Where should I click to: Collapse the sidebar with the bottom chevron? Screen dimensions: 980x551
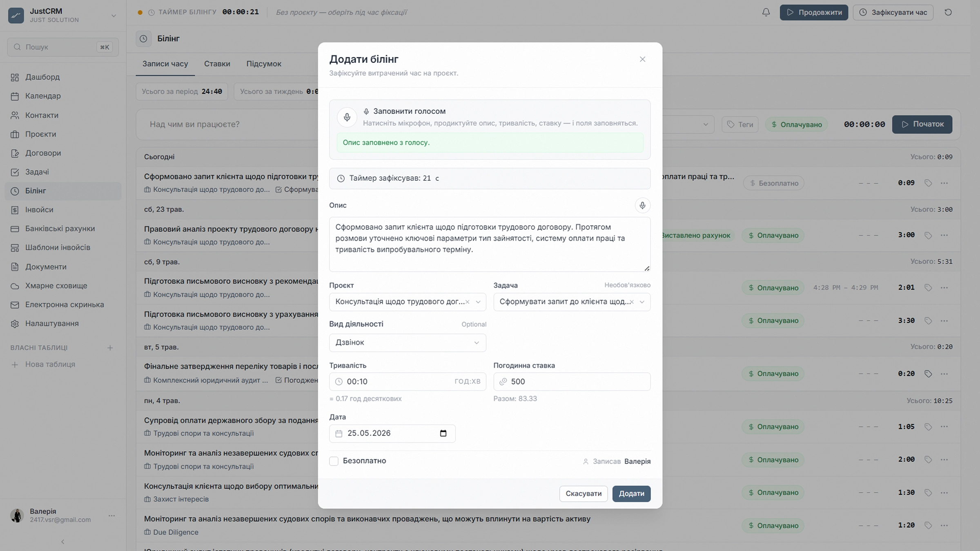coord(62,542)
